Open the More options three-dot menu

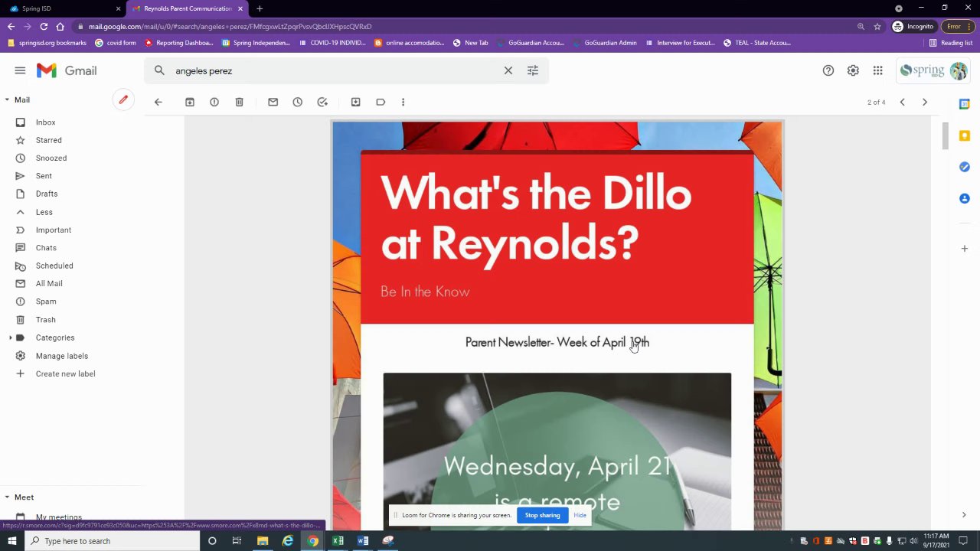[x=403, y=102]
